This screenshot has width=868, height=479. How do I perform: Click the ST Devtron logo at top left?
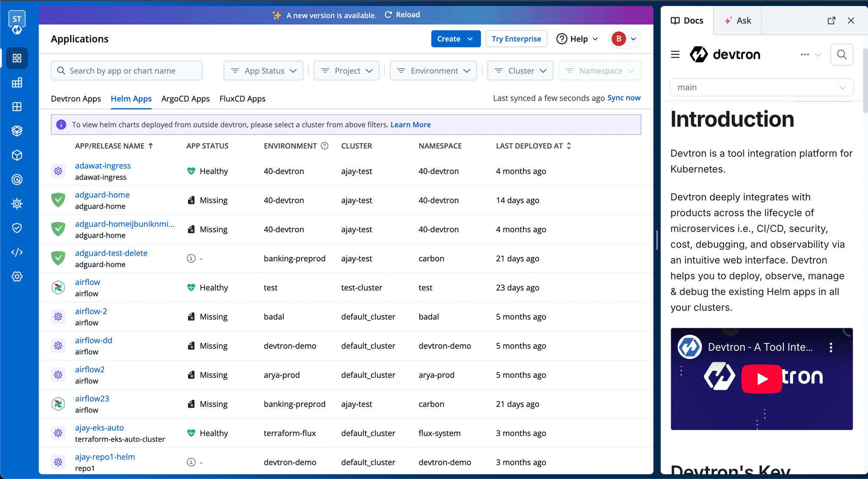tap(17, 23)
